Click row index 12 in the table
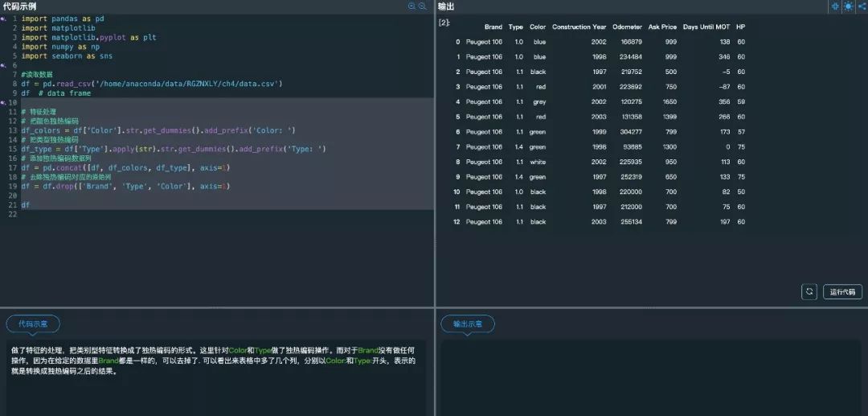Image resolution: width=868 pixels, height=416 pixels. [457, 221]
